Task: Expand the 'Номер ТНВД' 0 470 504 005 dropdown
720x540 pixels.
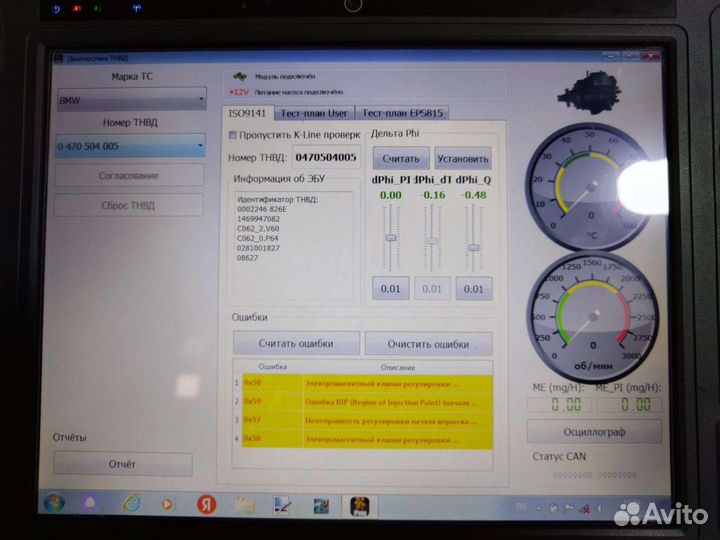Action: click(x=130, y=146)
